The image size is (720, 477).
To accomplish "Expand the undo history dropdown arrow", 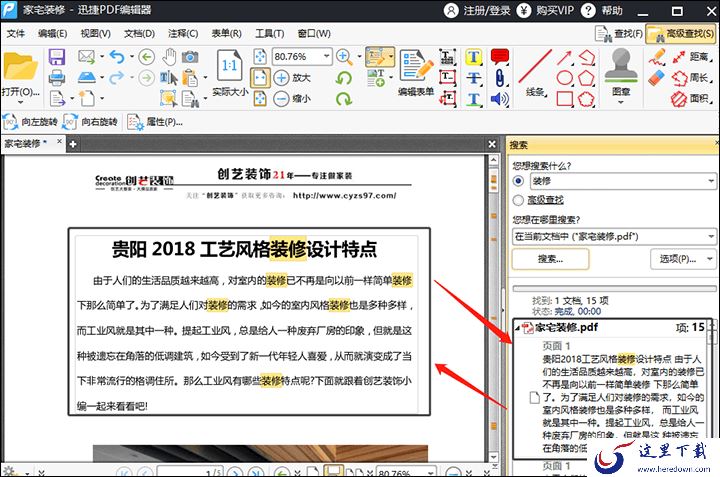I will [132, 56].
